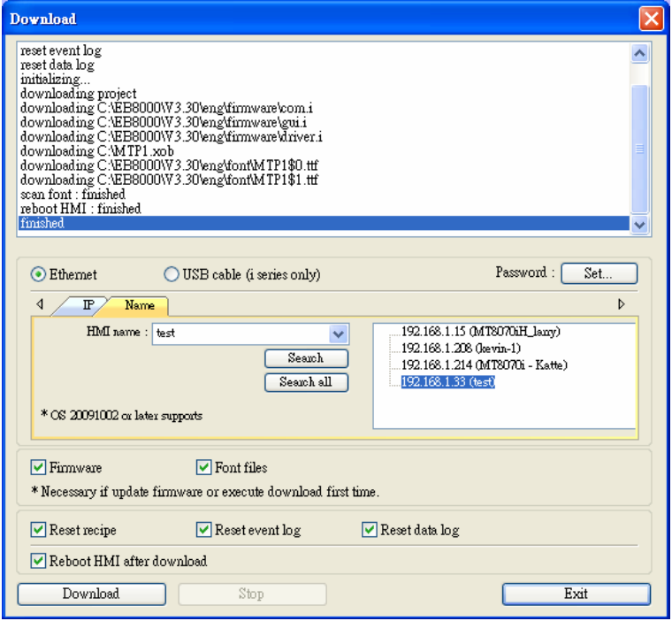Select 192.168.1.214 (MT8070i - Katte) entry

tap(484, 364)
